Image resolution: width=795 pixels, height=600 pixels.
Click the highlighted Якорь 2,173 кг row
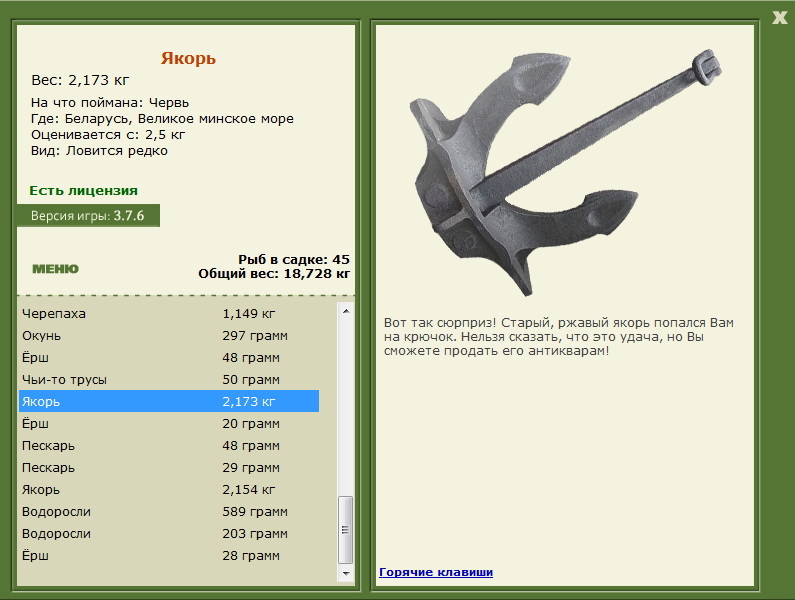(x=169, y=401)
